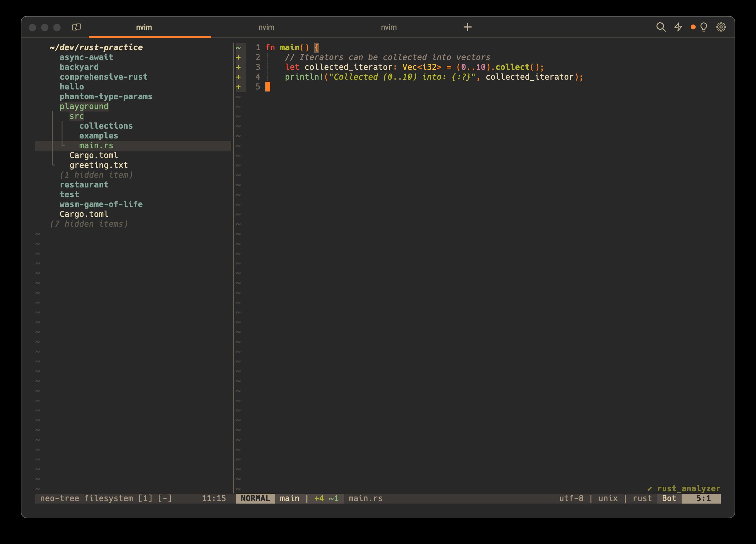Click line number 1 in the editor
Image resolution: width=756 pixels, height=544 pixels.
coord(258,47)
